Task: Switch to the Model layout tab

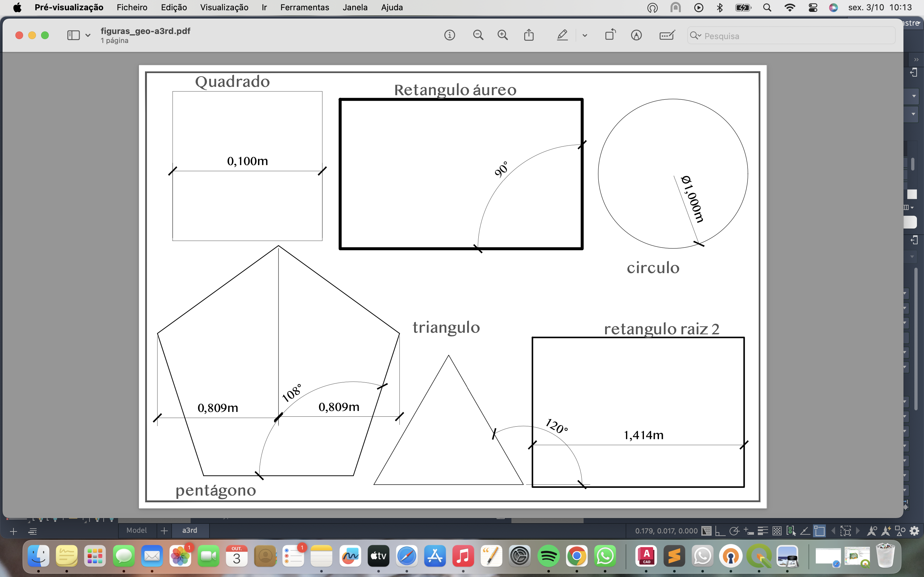Action: click(x=136, y=531)
